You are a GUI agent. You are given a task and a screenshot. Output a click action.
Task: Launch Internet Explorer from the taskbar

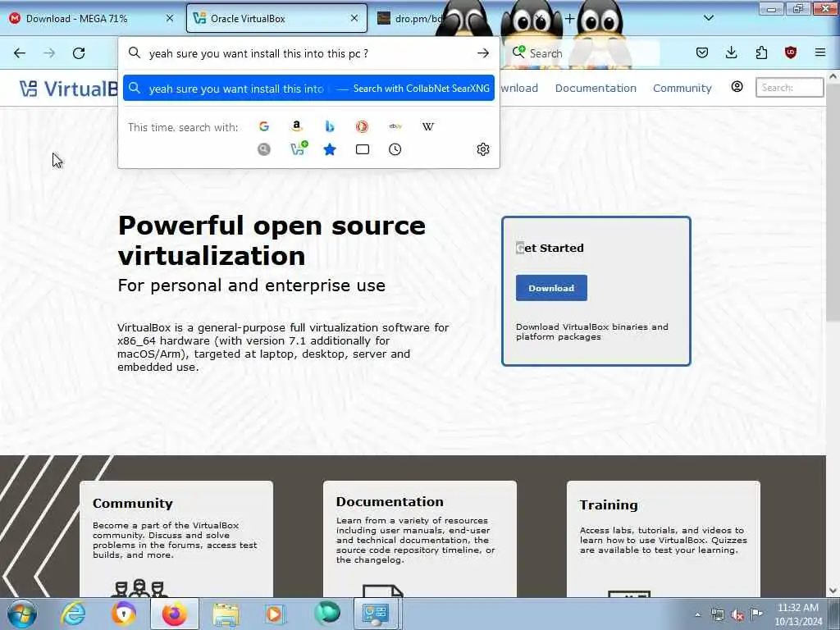pyautogui.click(x=73, y=614)
